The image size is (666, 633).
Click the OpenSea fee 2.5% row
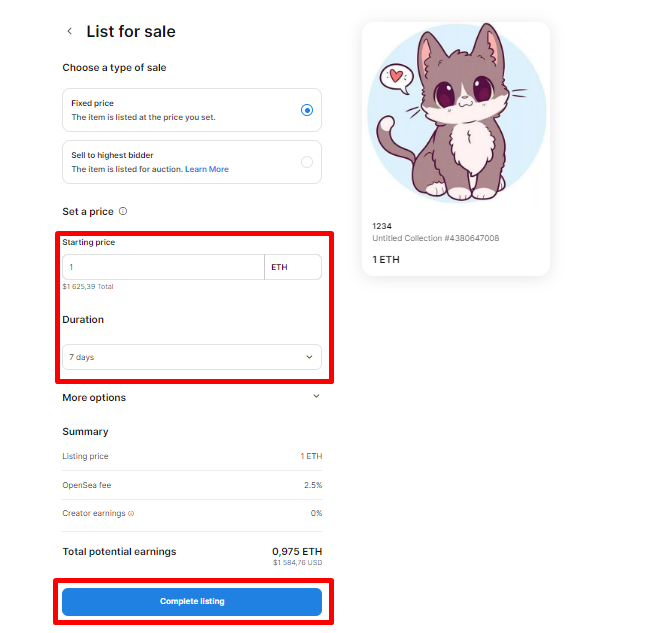(191, 485)
